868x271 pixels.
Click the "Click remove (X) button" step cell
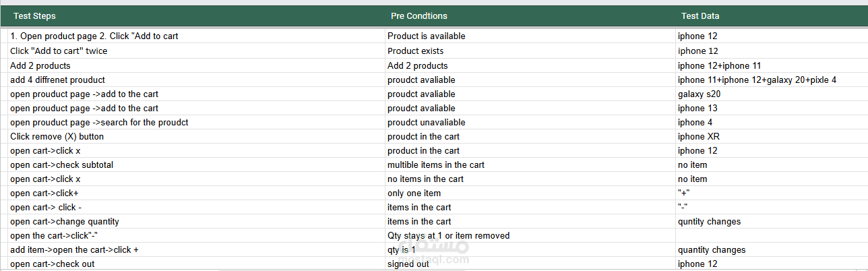coord(57,137)
